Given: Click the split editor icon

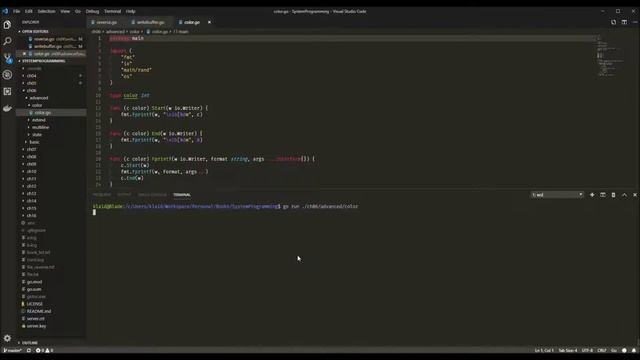Looking at the screenshot, I should coord(624,22).
